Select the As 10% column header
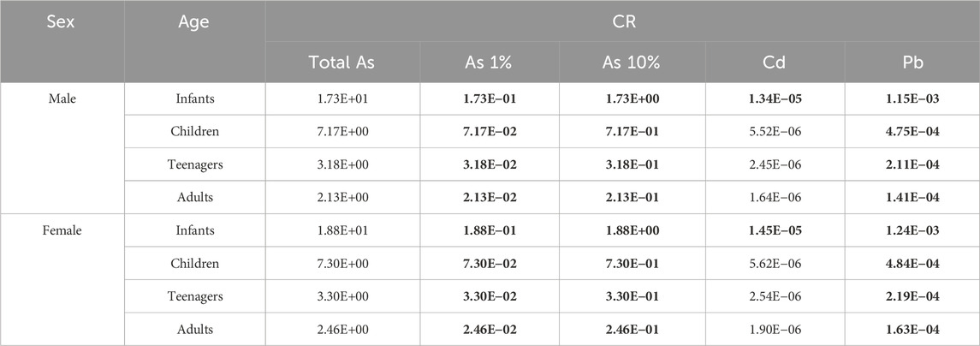Screen dimensions: 980x346 pos(633,62)
